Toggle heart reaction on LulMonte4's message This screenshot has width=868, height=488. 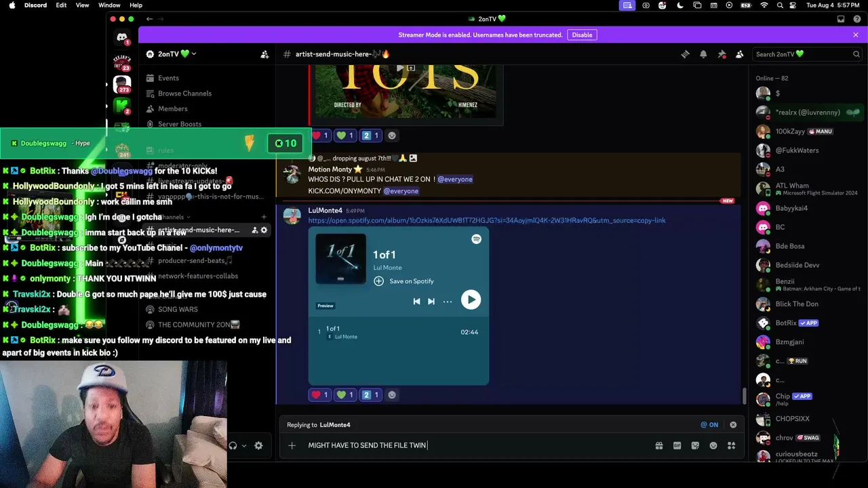(x=319, y=394)
